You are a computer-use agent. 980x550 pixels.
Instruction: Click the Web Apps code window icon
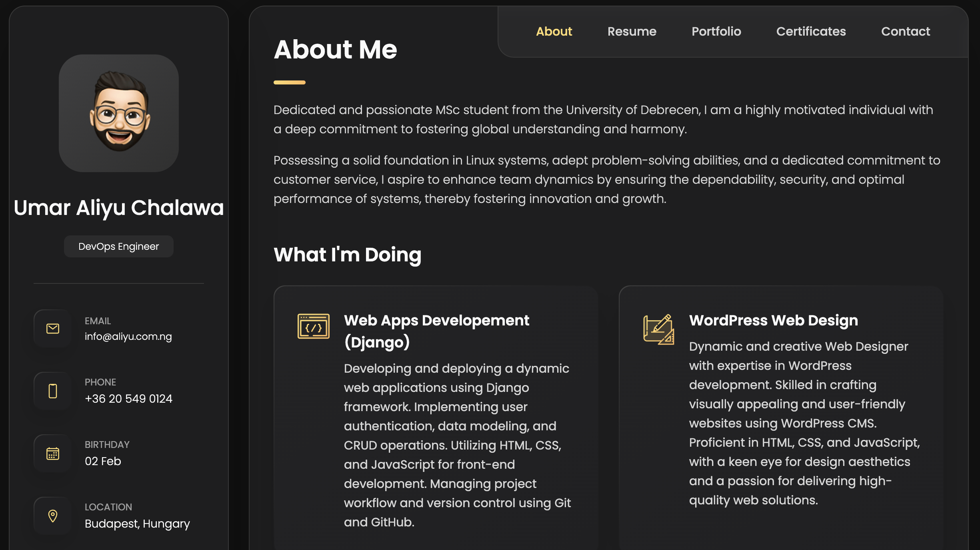(313, 326)
